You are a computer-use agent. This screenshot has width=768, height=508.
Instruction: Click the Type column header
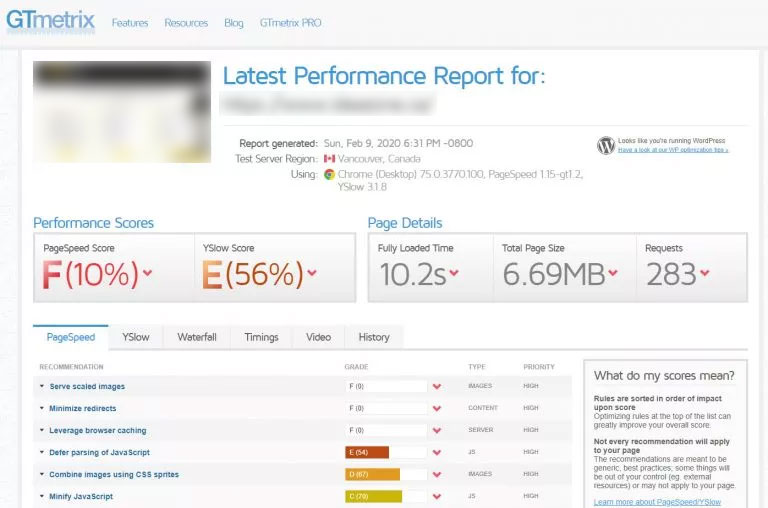[477, 367]
